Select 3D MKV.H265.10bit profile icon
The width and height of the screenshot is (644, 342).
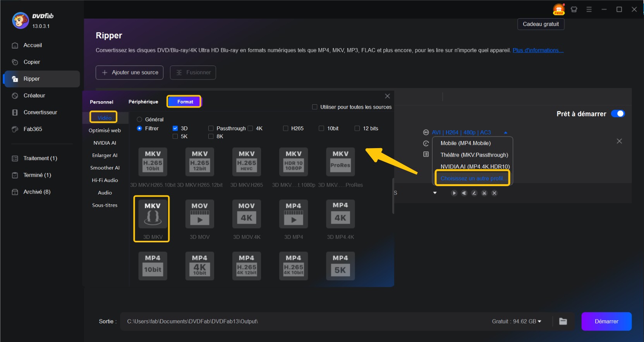coord(153,162)
